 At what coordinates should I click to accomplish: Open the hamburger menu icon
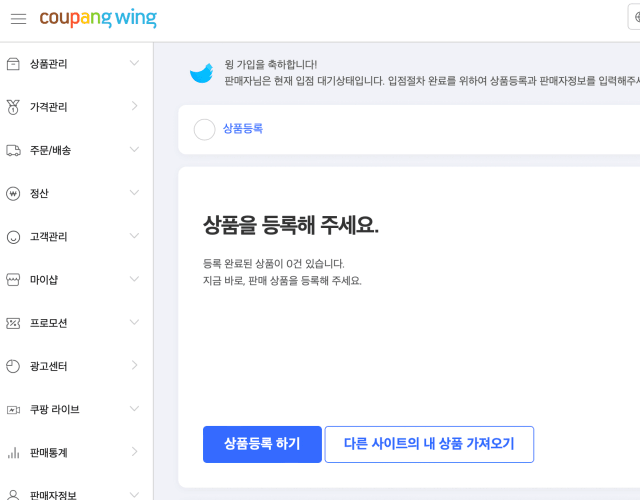(x=18, y=19)
